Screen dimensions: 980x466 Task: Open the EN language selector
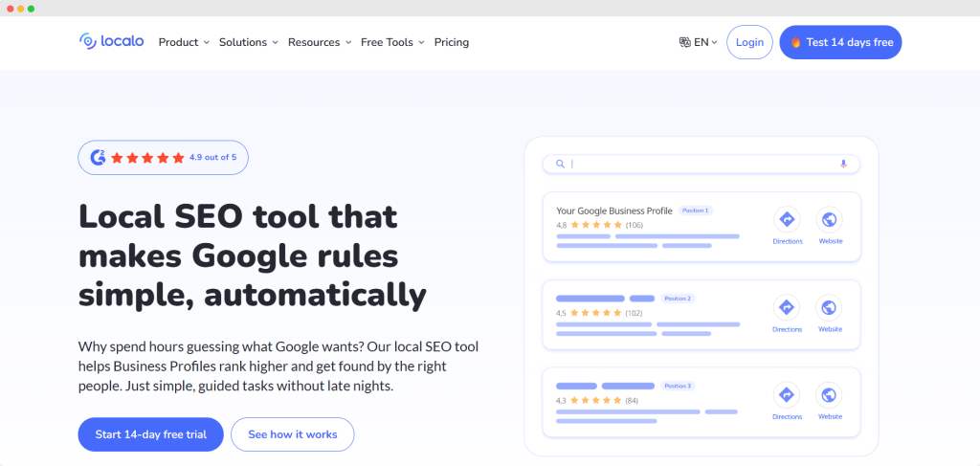[699, 42]
